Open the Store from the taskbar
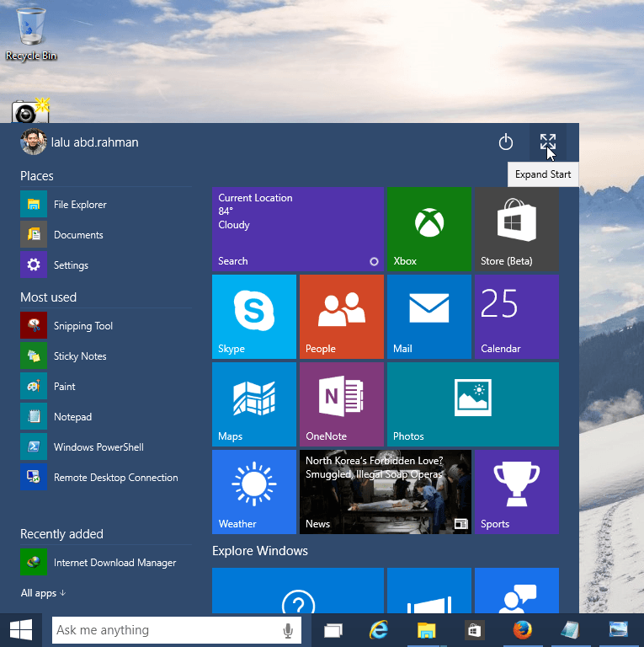This screenshot has width=644, height=647. 474,630
